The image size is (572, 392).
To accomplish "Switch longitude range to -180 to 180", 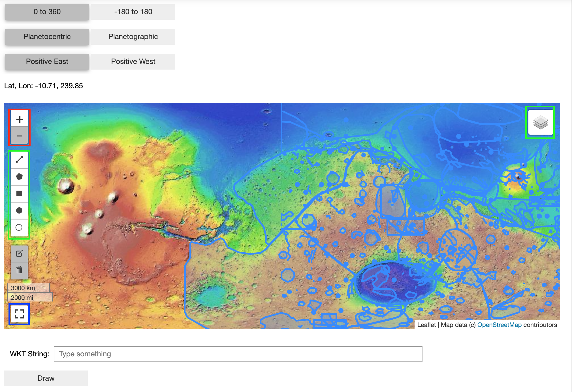I will (x=133, y=12).
